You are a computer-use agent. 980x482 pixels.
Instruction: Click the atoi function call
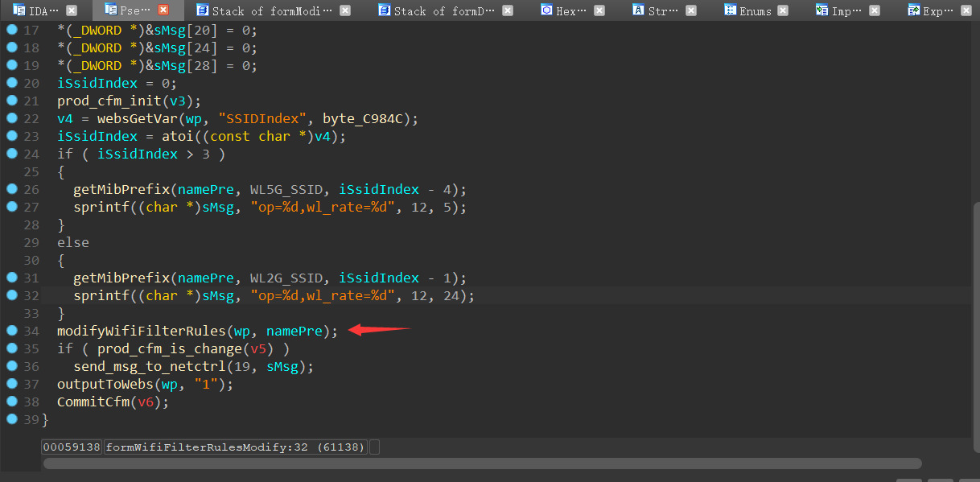[x=178, y=136]
